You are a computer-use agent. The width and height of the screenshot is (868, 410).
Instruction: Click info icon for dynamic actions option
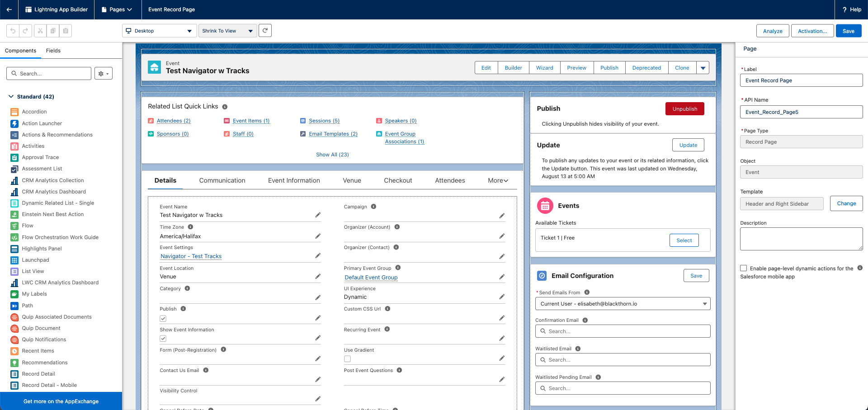(860, 268)
